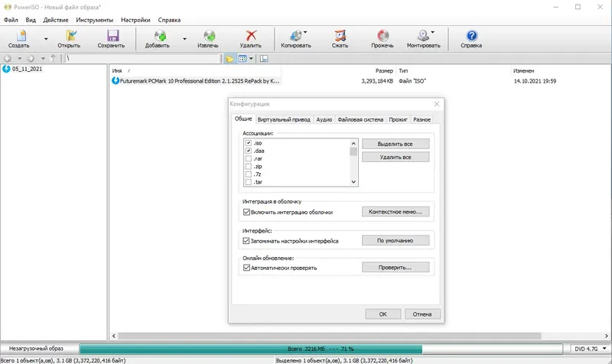Click the Извлечь toolbar icon
This screenshot has height=364, width=612.
tap(209, 35)
